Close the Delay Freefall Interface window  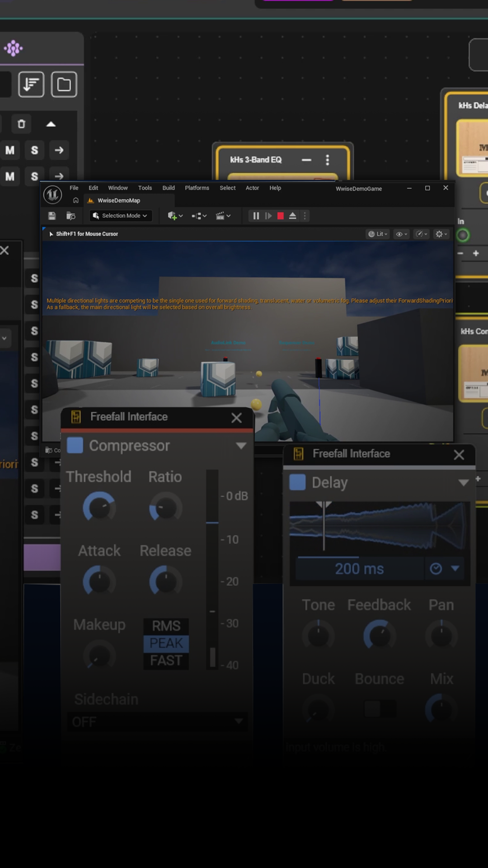point(459,455)
